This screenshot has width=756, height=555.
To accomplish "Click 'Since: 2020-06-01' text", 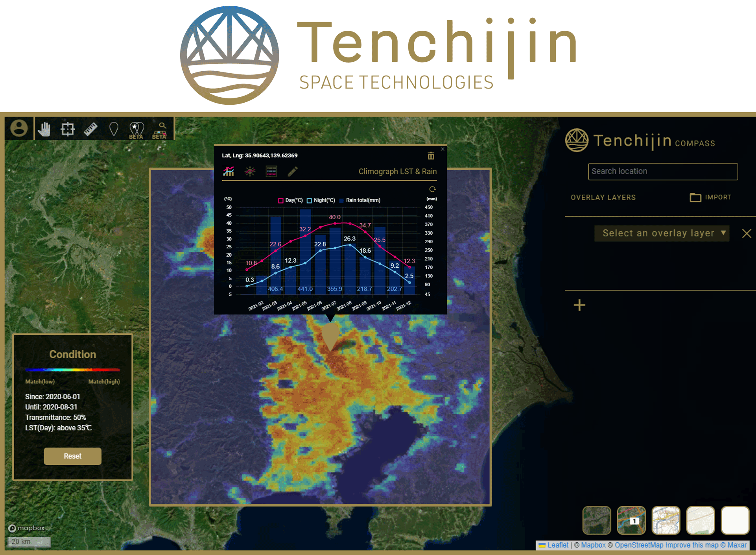I will pos(53,397).
